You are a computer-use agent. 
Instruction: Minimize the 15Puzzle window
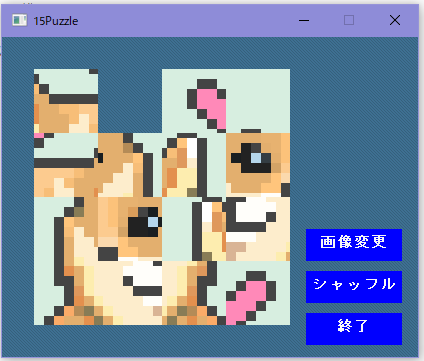click(304, 20)
